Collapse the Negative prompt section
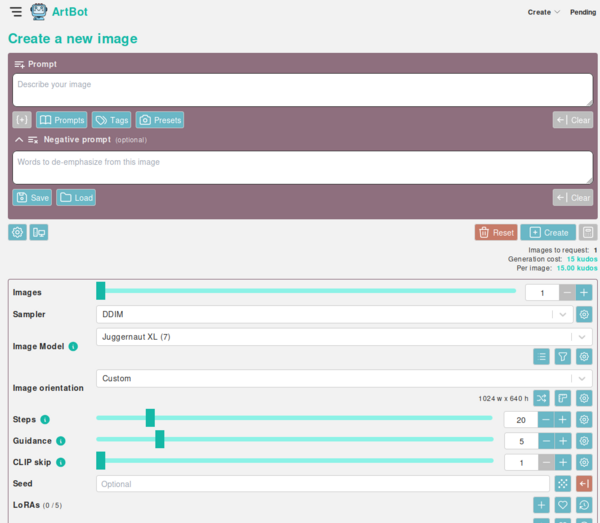The height and width of the screenshot is (523, 600). point(19,139)
